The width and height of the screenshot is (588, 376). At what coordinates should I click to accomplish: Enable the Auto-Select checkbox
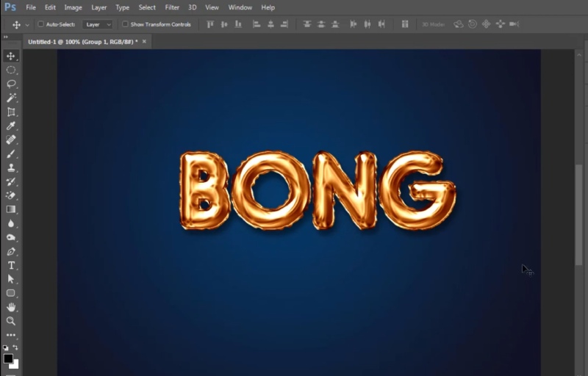(x=41, y=24)
